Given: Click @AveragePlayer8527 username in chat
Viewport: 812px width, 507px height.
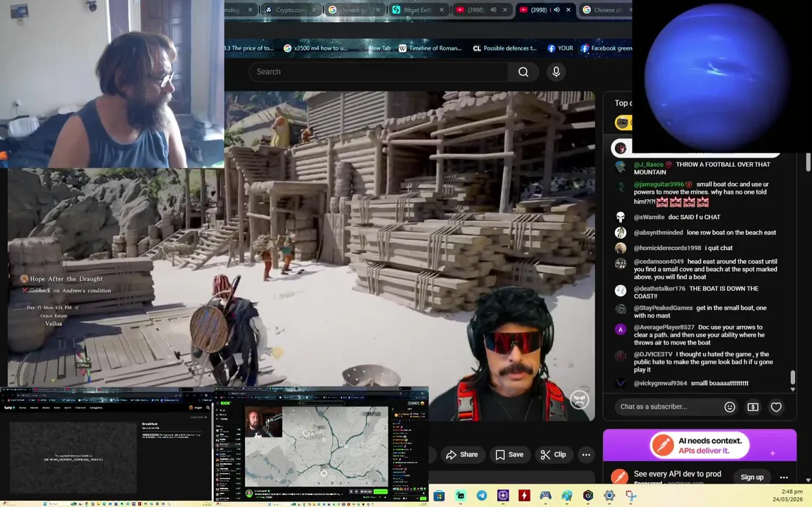Looking at the screenshot, I should pos(664,327).
